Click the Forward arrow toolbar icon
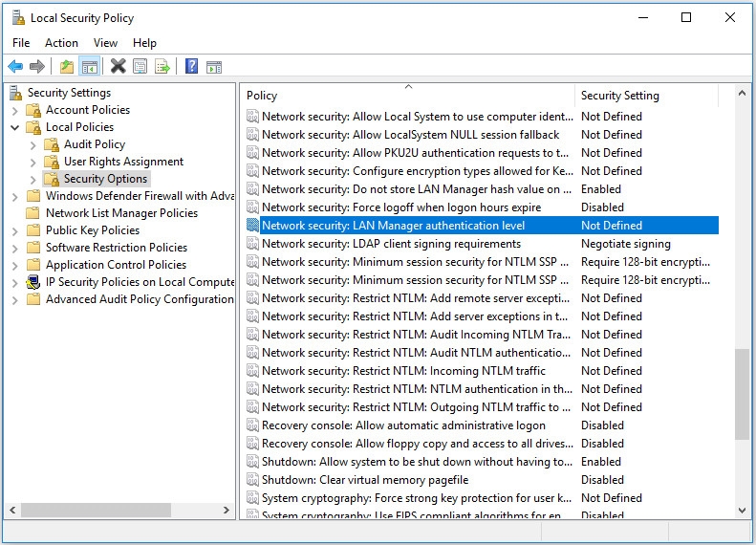756x545 pixels. (37, 66)
